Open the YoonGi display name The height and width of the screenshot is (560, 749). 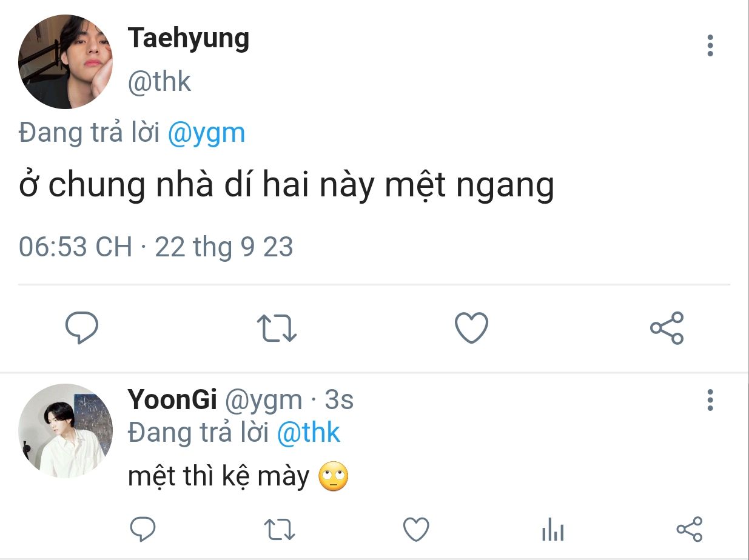click(172, 400)
